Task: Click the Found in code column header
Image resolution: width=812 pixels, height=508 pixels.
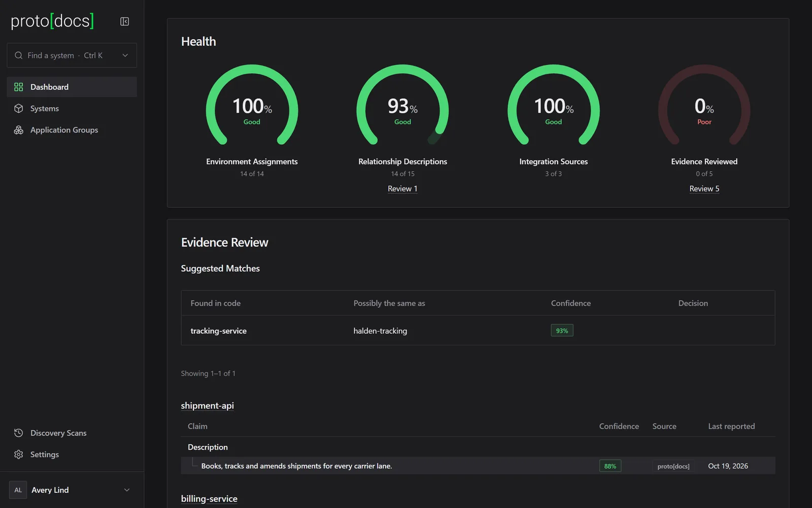Action: (216, 303)
